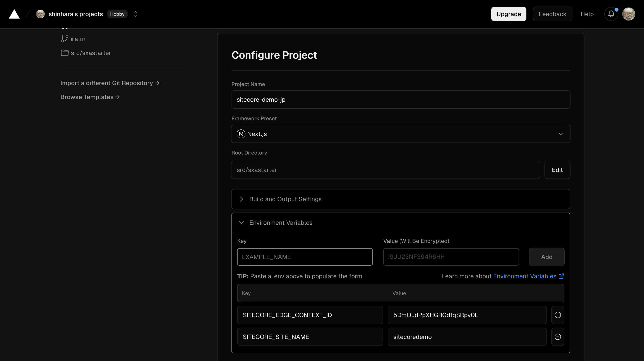Edit the SITECORE_SITE_NAME key field

[310, 337]
